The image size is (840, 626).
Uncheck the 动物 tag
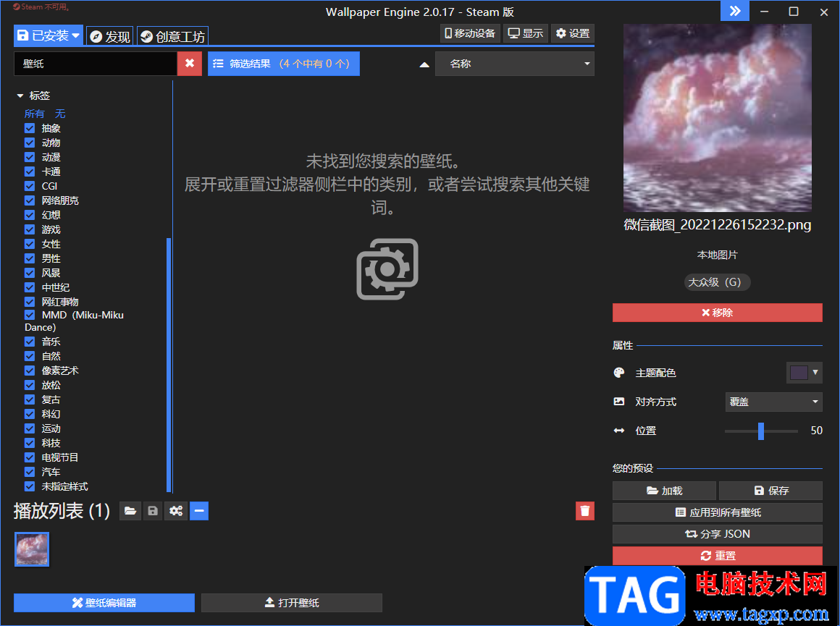point(30,143)
